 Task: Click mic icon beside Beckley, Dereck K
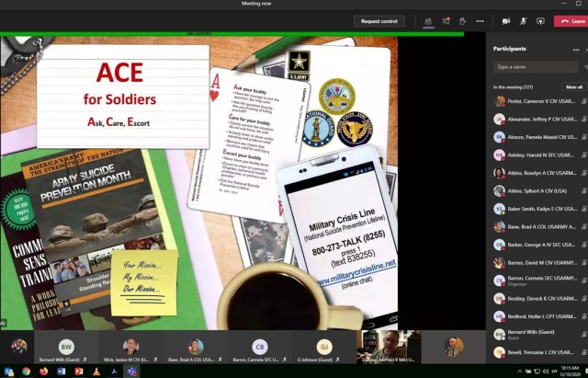584,298
